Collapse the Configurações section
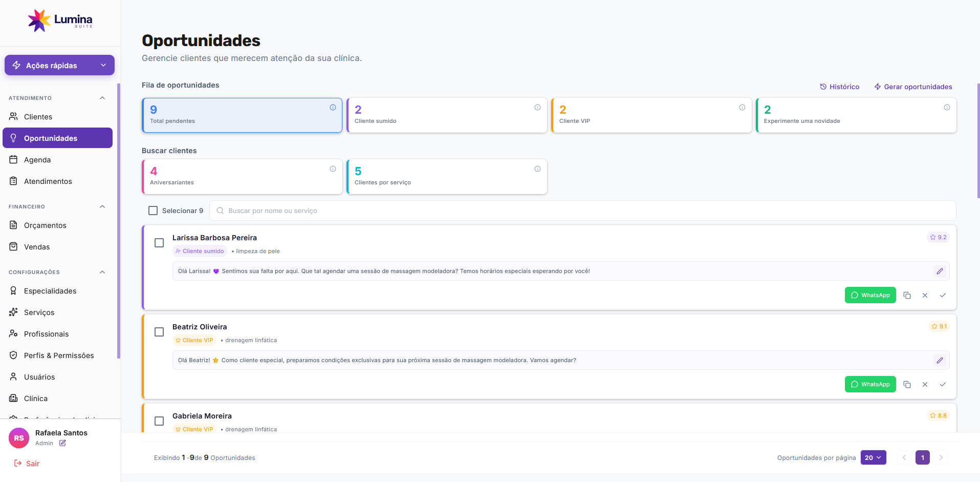The width and height of the screenshot is (980, 482). coord(102,272)
